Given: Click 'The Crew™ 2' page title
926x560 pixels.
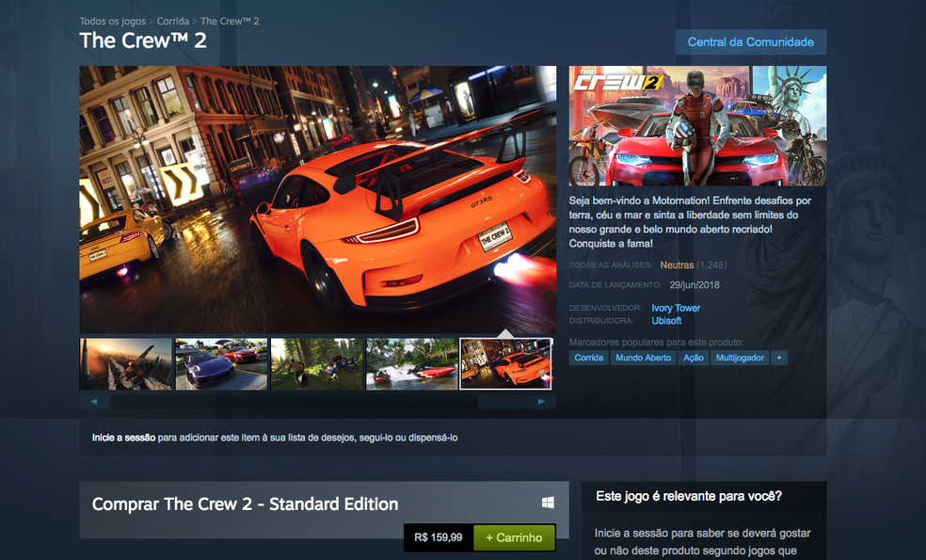Looking at the screenshot, I should pos(143,40).
